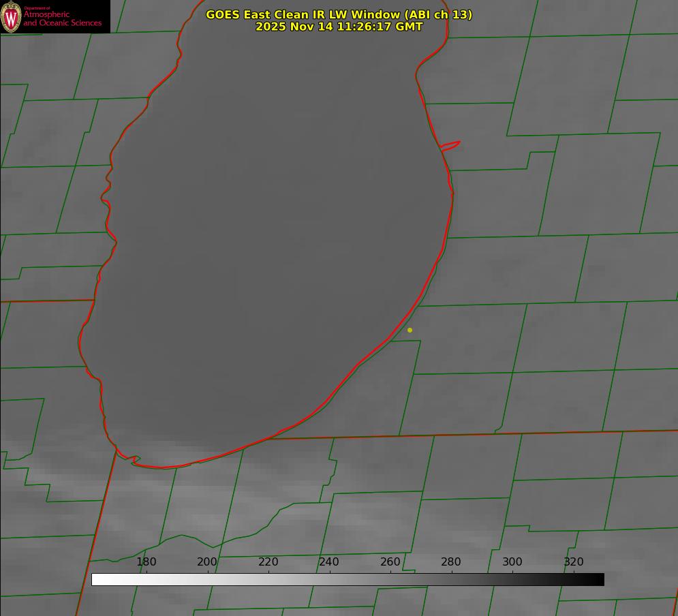678x616 pixels.
Task: Select the 2025 Nov 14 timestamp text
Action: pos(339,27)
